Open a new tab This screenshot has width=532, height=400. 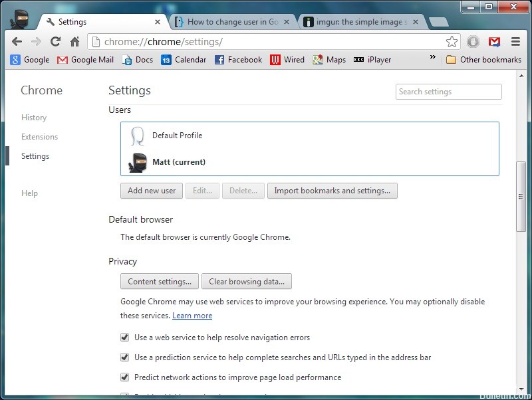[439, 23]
